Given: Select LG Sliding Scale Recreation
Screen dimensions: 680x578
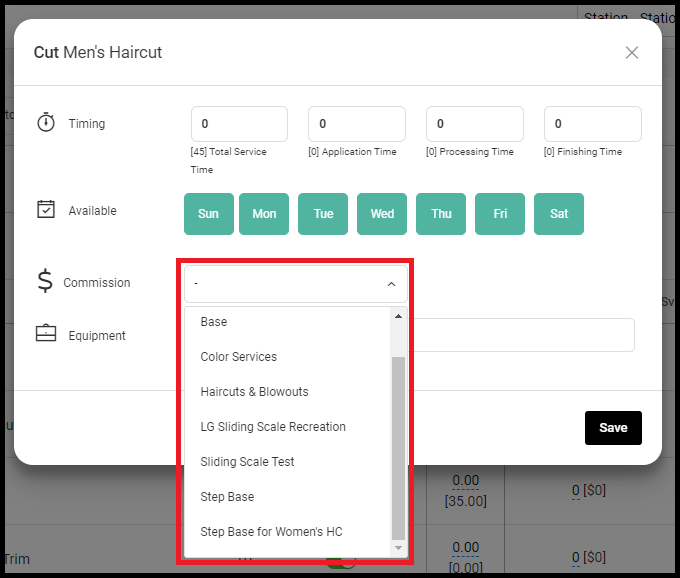Looking at the screenshot, I should pos(288,427).
